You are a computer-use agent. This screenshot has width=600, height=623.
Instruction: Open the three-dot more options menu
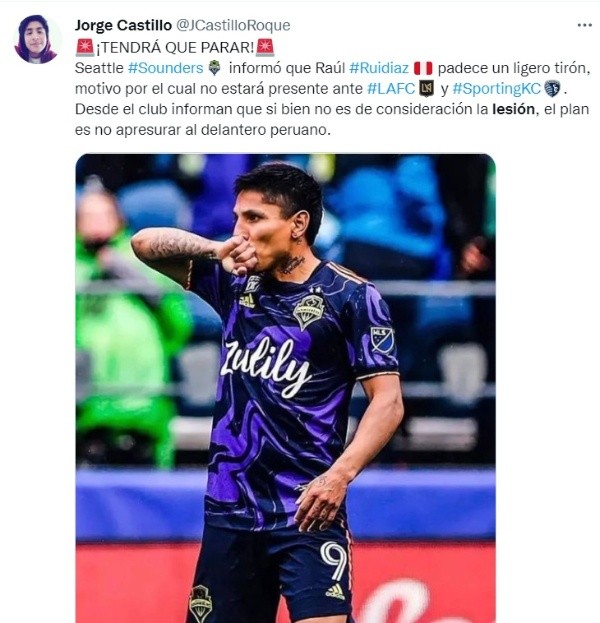point(584,25)
